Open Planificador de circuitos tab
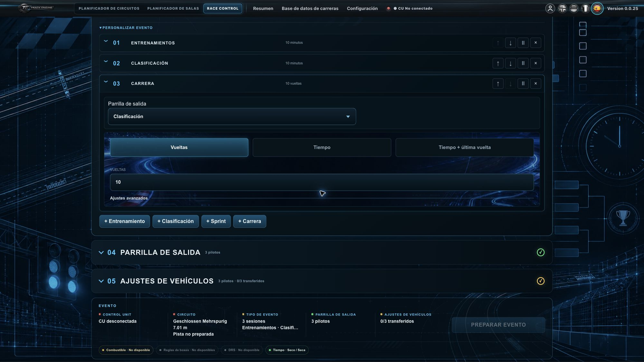The height and width of the screenshot is (362, 644). [x=109, y=8]
